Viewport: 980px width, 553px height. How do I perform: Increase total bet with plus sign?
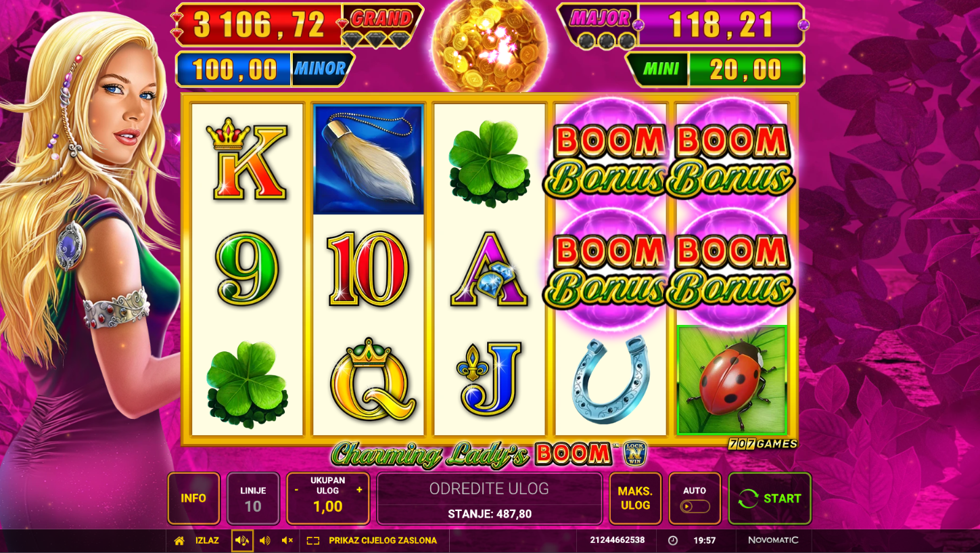click(x=359, y=489)
